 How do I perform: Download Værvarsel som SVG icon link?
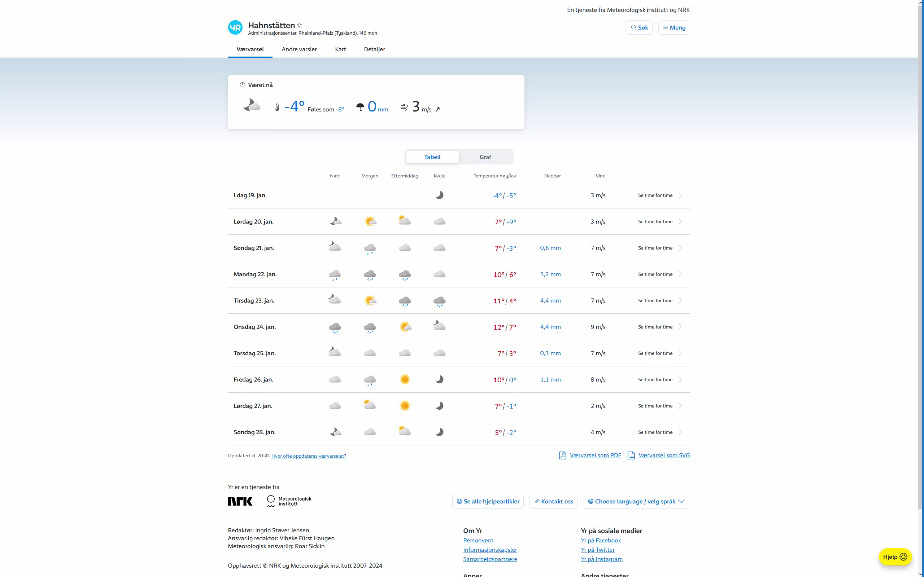point(631,455)
